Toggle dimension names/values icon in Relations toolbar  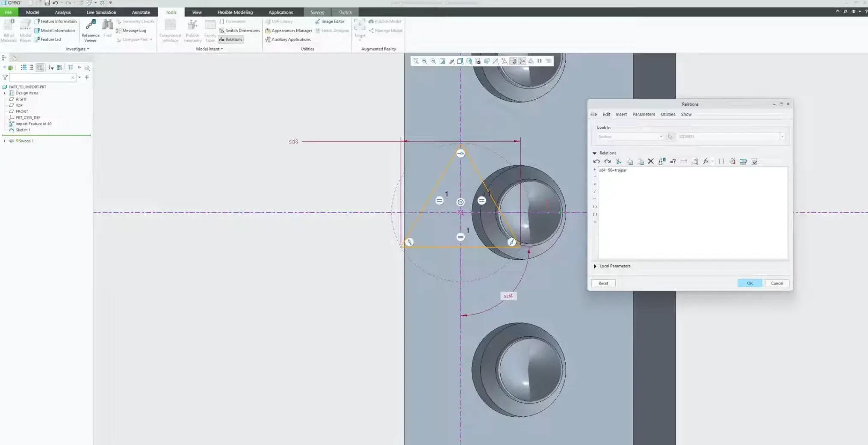click(x=662, y=161)
